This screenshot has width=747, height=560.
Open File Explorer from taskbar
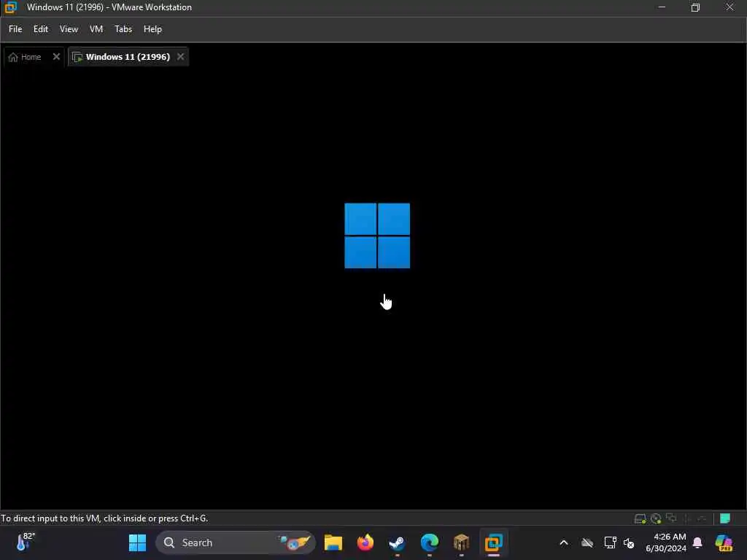coord(333,542)
